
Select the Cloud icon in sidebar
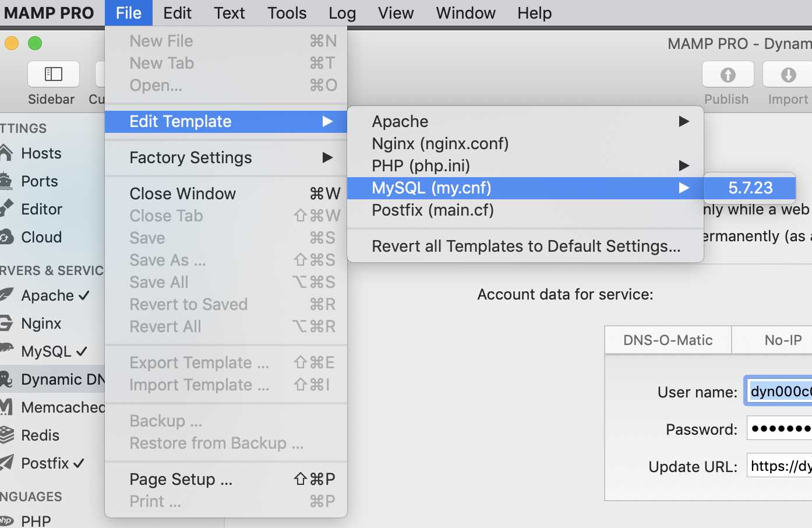point(6,237)
